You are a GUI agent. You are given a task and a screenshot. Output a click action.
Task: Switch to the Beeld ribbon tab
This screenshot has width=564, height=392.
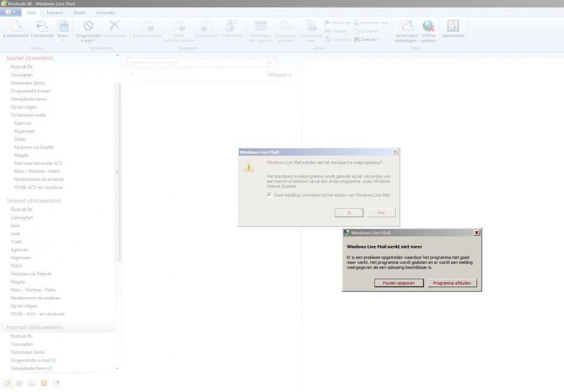coord(80,13)
